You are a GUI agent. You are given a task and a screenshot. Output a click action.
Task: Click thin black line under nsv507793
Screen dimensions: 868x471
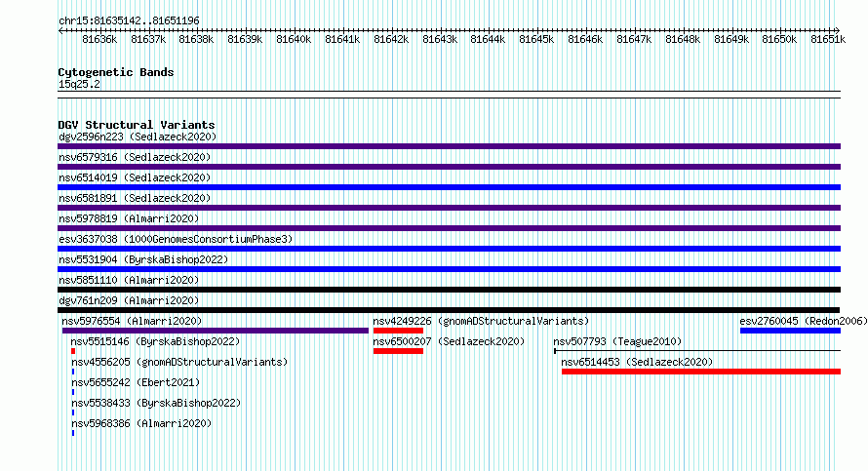coord(697,351)
